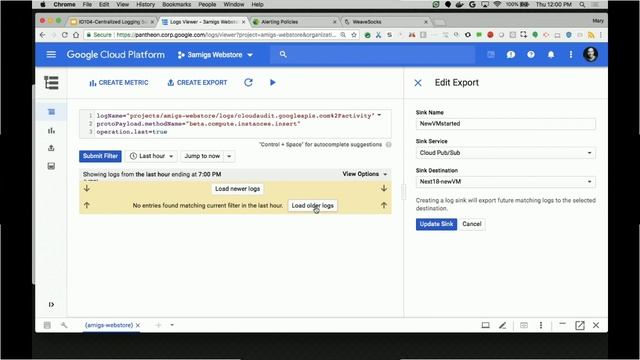Close the Edit Export panel with the X
The width and height of the screenshot is (640, 360).
click(418, 83)
